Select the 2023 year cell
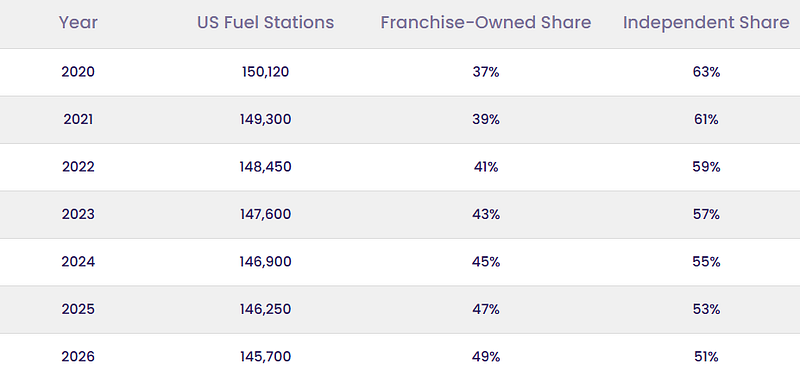Screen dimensions: 800x375 [x=78, y=214]
